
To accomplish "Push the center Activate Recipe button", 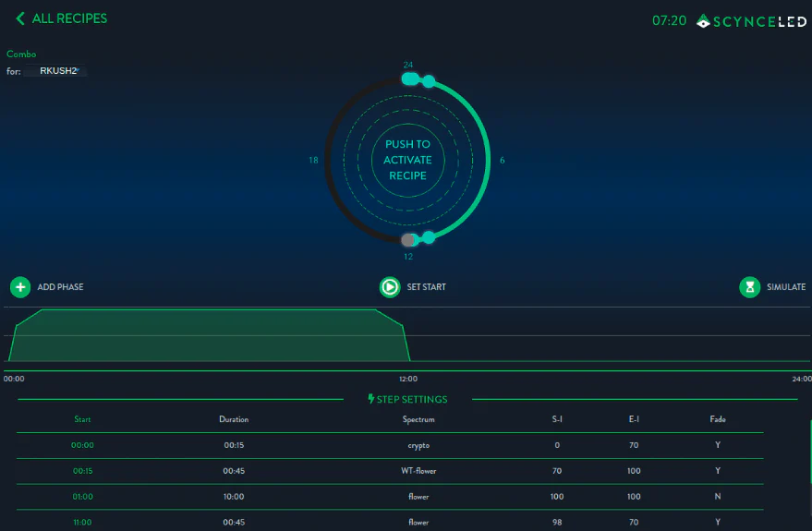I will (407, 160).
